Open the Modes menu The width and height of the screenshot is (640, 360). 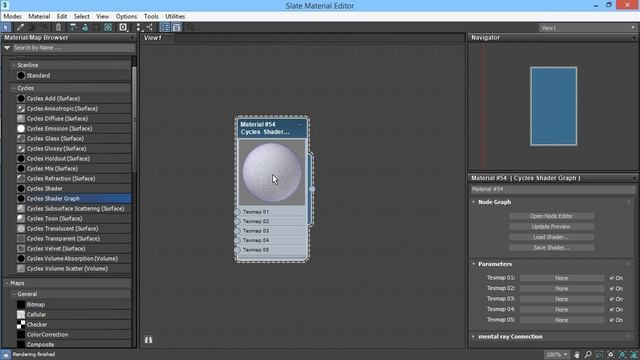(x=12, y=16)
